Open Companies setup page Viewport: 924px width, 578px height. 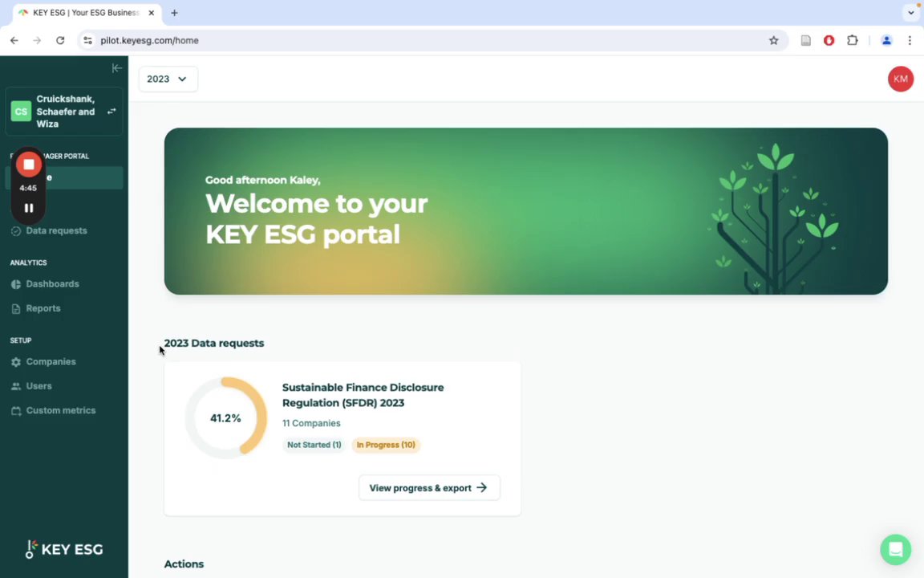click(x=51, y=361)
